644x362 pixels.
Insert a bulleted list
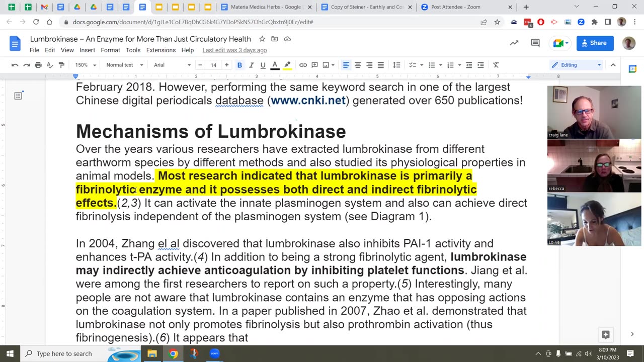(x=431, y=65)
